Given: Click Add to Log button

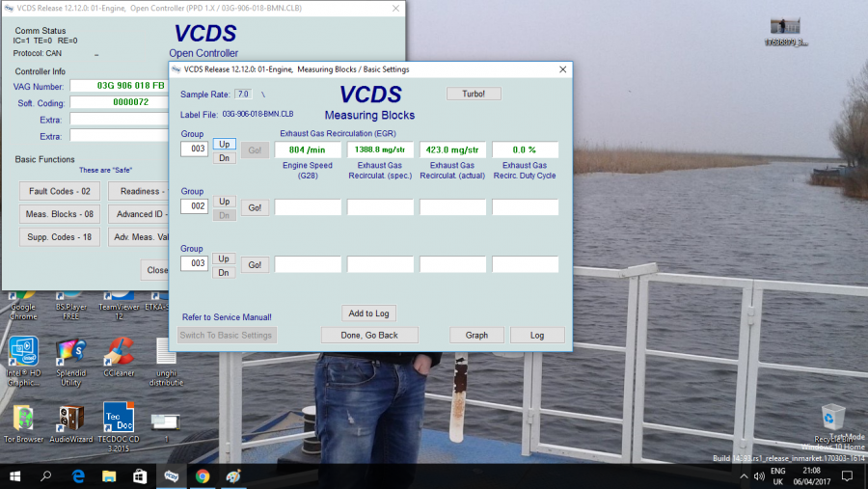Looking at the screenshot, I should (x=368, y=313).
